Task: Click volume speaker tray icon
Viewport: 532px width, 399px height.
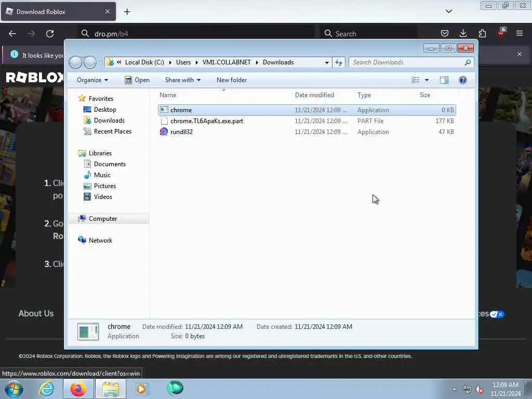Action: tap(480, 390)
